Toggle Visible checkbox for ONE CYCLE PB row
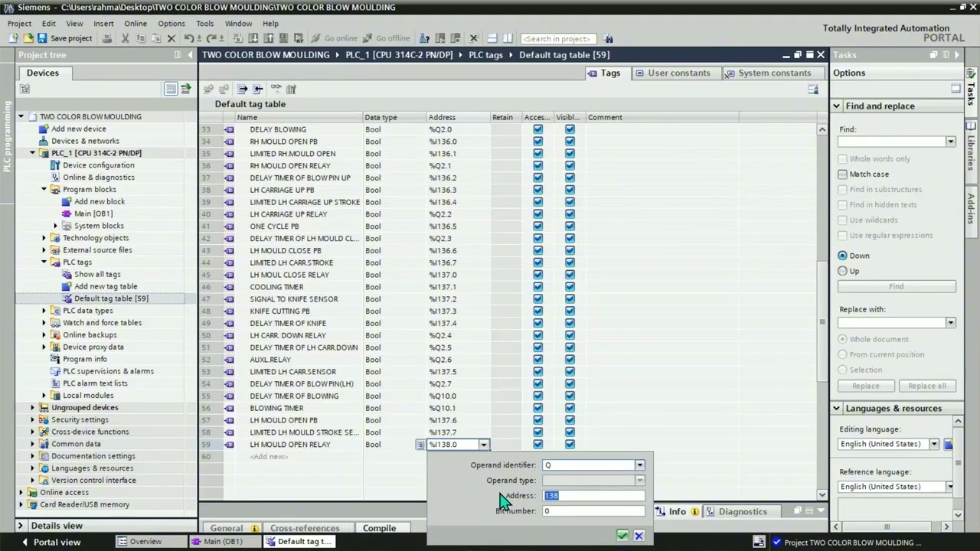Screen dimensions: 980x551 (x=570, y=227)
